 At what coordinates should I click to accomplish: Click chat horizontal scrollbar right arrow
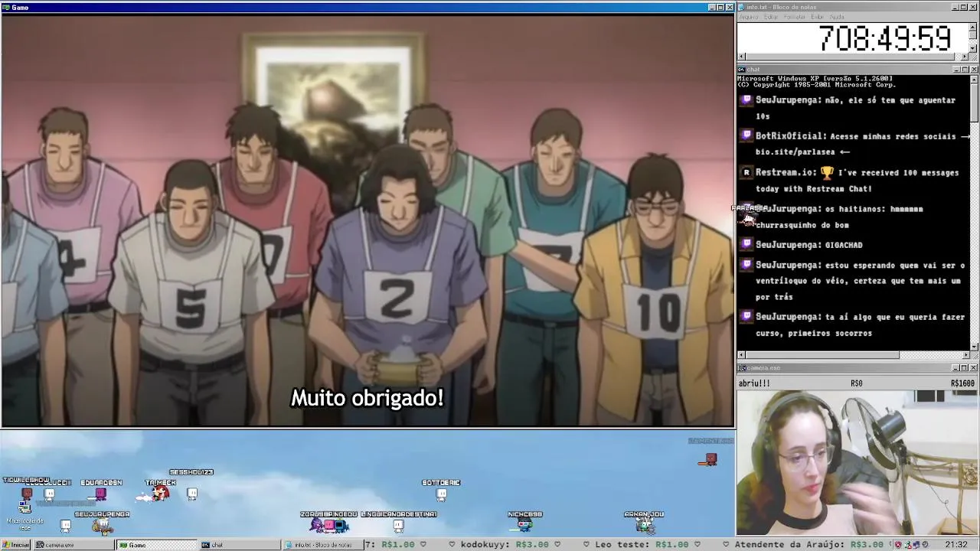[965, 355]
